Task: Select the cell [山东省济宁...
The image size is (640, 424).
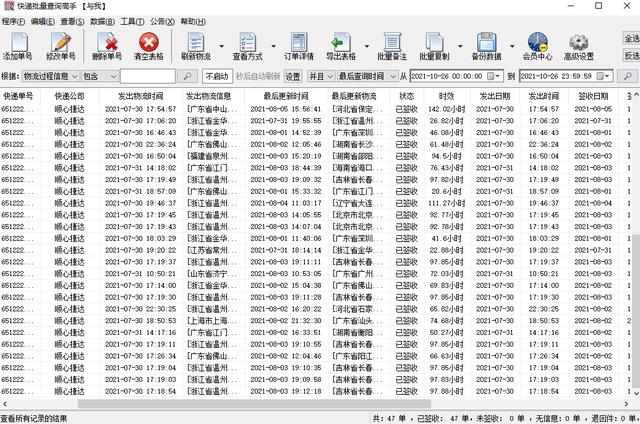Action: [x=211, y=274]
